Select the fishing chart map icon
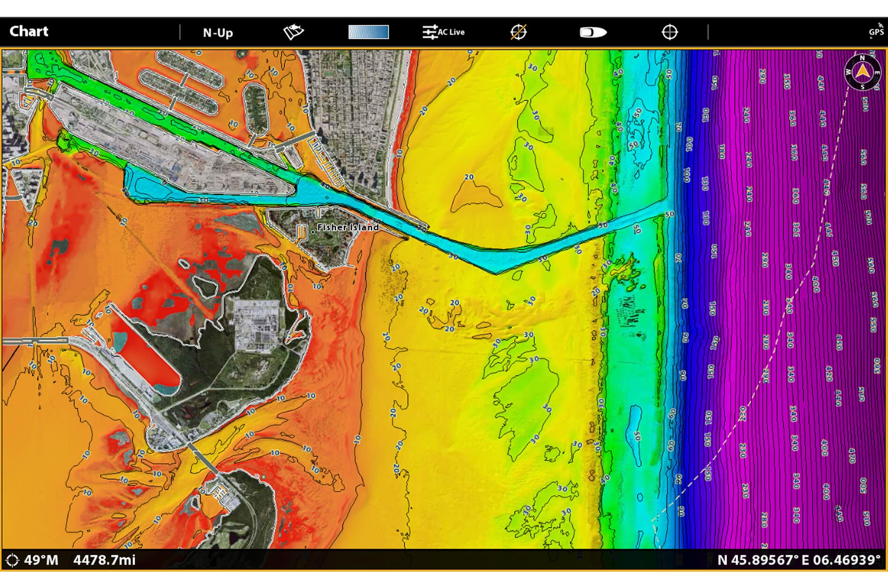 point(294,32)
